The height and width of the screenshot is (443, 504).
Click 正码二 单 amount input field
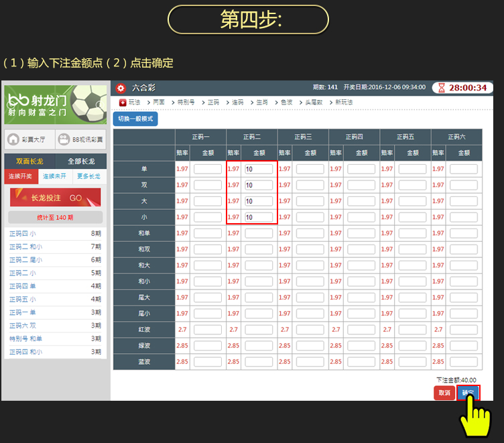pyautogui.click(x=259, y=169)
